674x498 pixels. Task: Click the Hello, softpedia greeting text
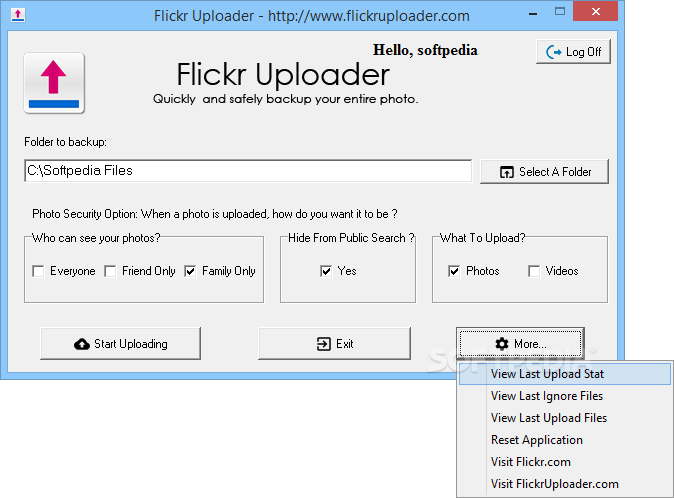(425, 50)
